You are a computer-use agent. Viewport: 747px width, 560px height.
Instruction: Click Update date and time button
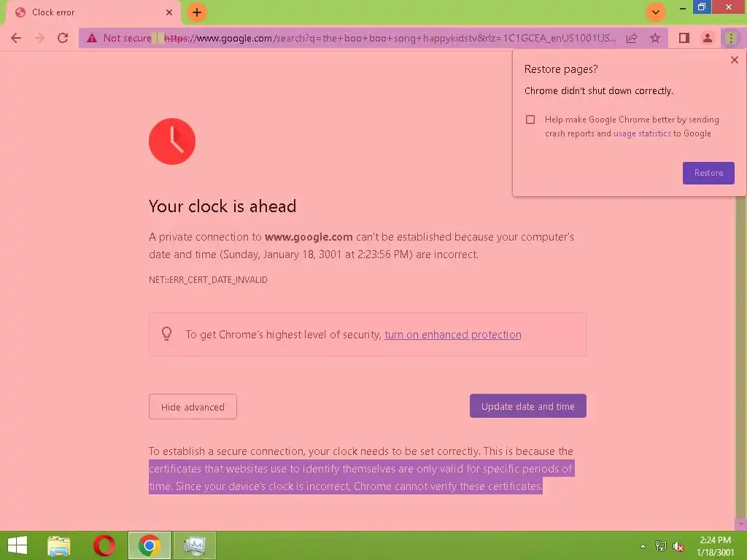pyautogui.click(x=528, y=406)
